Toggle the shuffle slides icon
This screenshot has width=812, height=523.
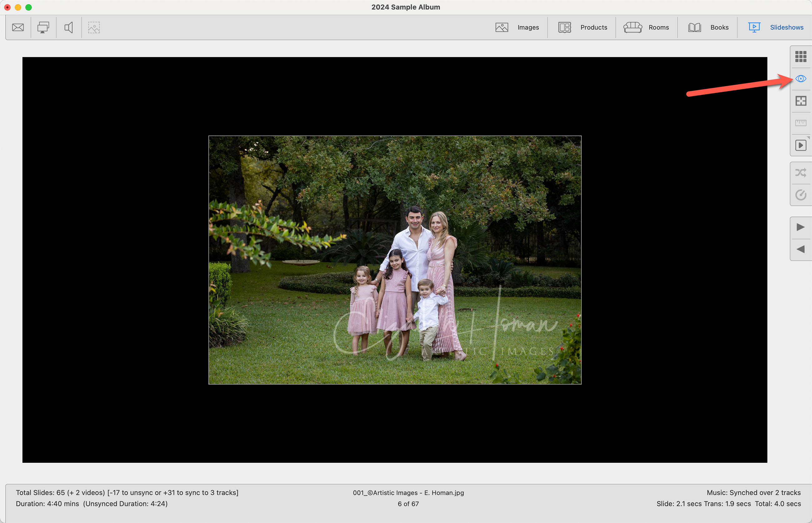[x=800, y=173]
